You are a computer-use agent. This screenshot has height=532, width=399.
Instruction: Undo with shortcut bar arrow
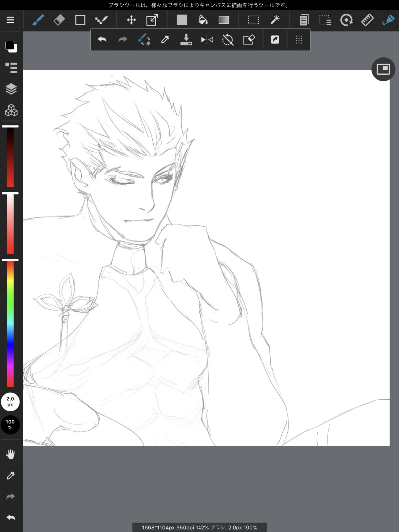(102, 40)
